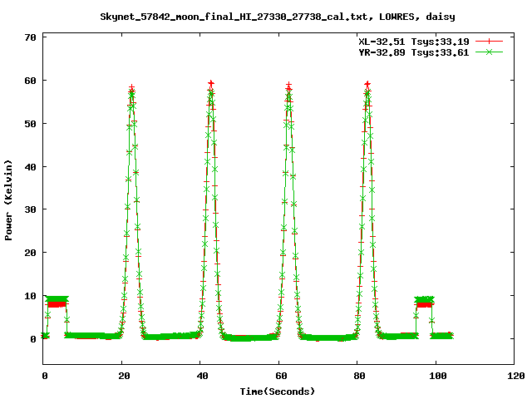Click the Power (Kelvin) y-axis label
This screenshot has height=399, width=532.
(8, 200)
